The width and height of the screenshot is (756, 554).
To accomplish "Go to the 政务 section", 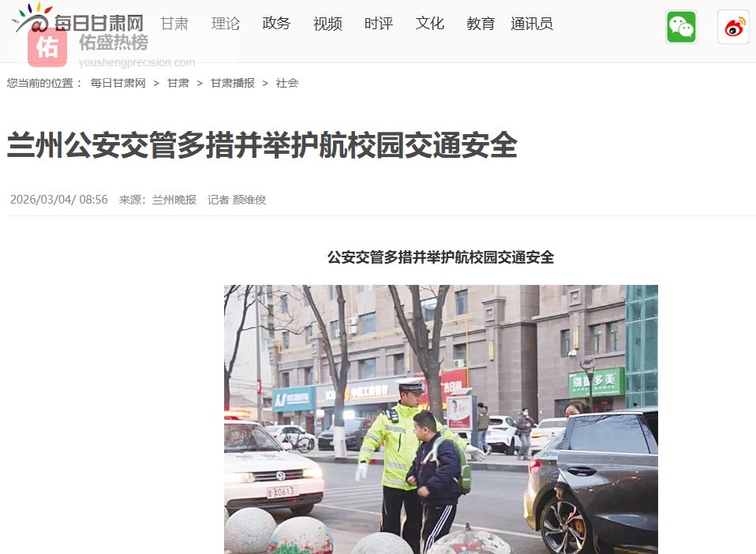I will [x=276, y=24].
